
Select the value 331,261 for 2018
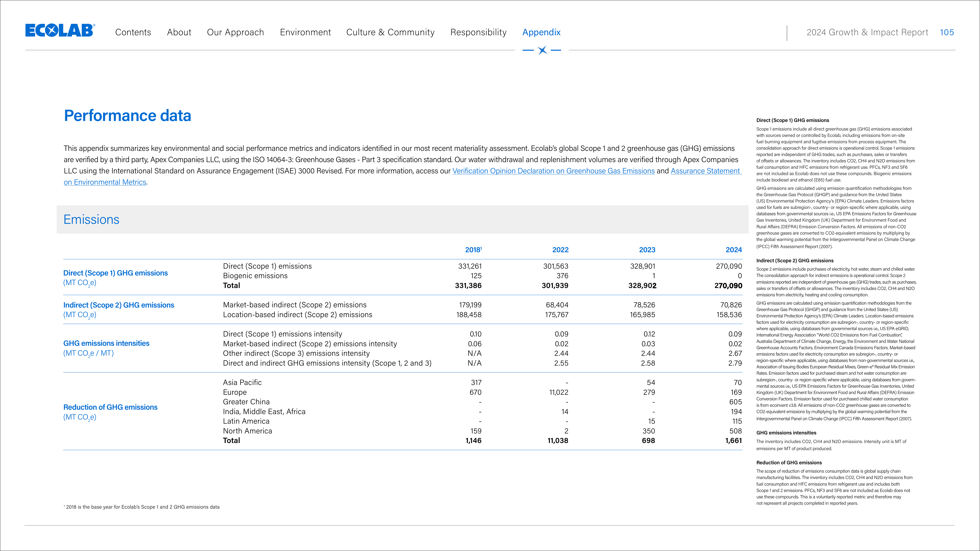(470, 266)
